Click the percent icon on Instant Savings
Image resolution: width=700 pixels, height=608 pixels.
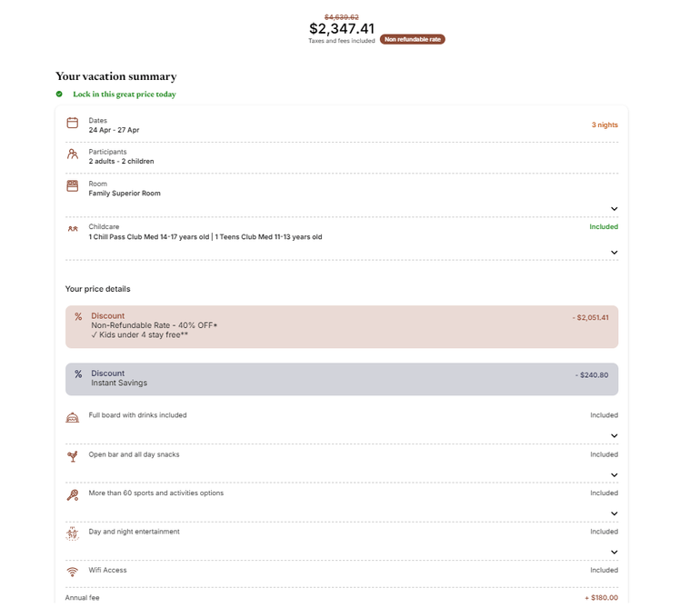78,374
